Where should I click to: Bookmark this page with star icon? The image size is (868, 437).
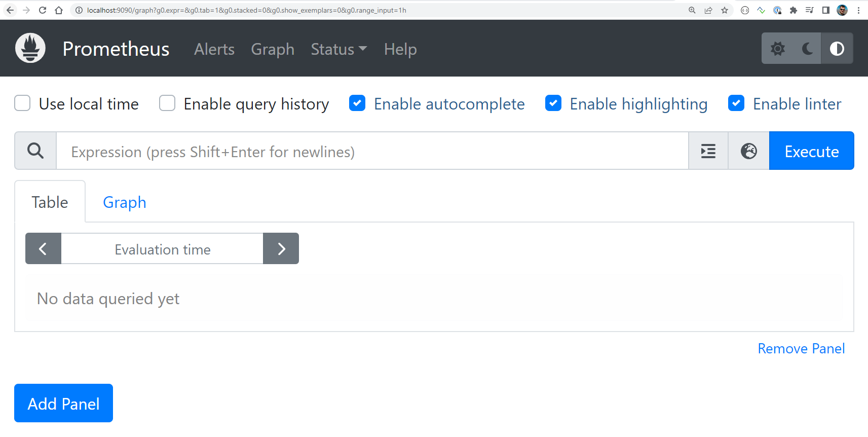click(725, 10)
